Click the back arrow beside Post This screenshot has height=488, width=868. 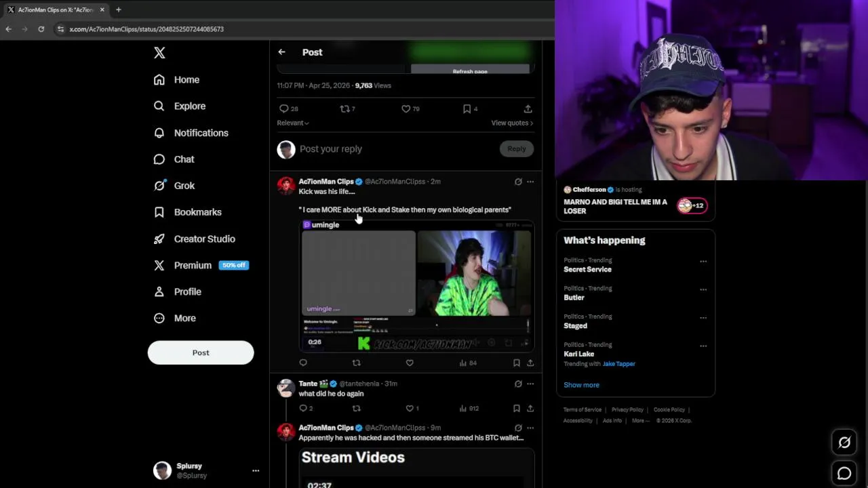pos(281,52)
